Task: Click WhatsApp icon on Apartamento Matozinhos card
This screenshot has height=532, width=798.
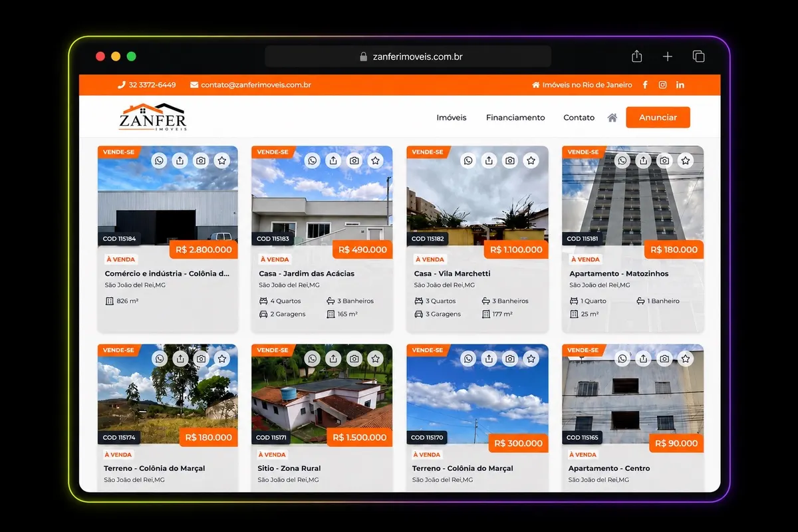Action: pyautogui.click(x=622, y=160)
